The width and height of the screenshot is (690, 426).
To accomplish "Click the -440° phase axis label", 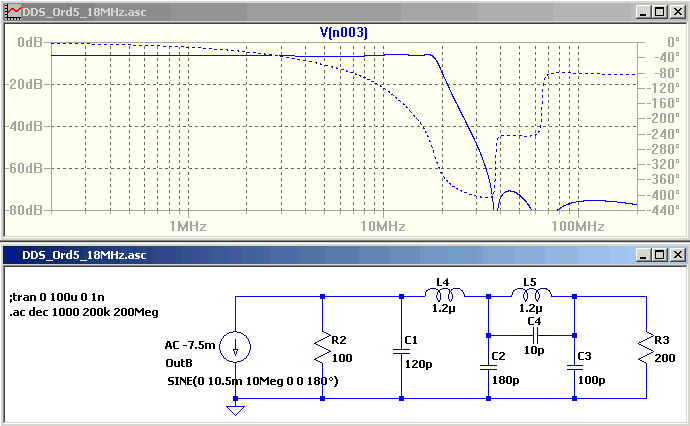I will (x=664, y=210).
